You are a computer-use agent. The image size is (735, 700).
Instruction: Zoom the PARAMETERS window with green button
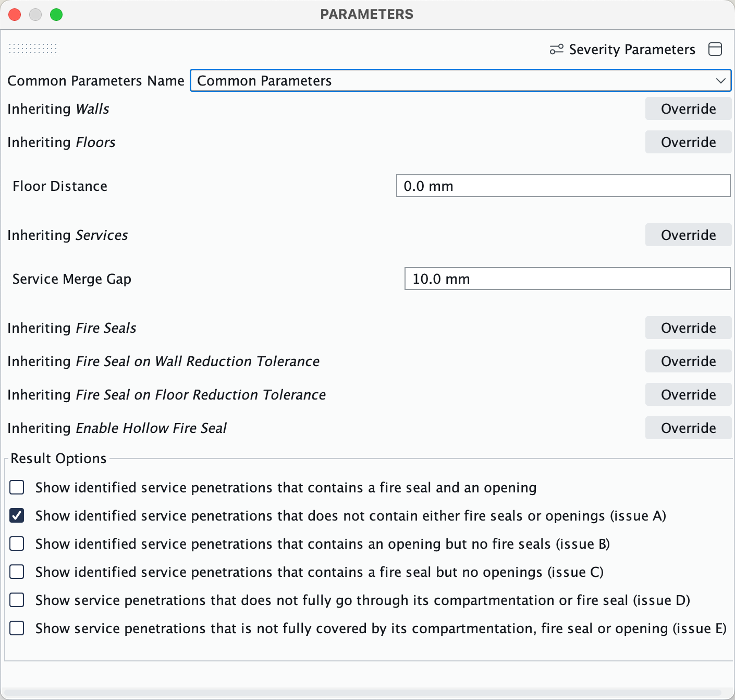56,15
